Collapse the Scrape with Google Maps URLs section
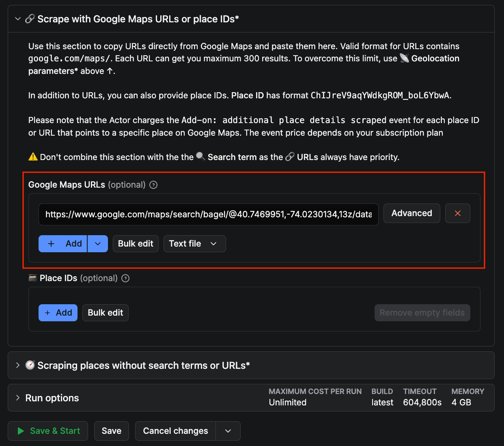 point(18,19)
